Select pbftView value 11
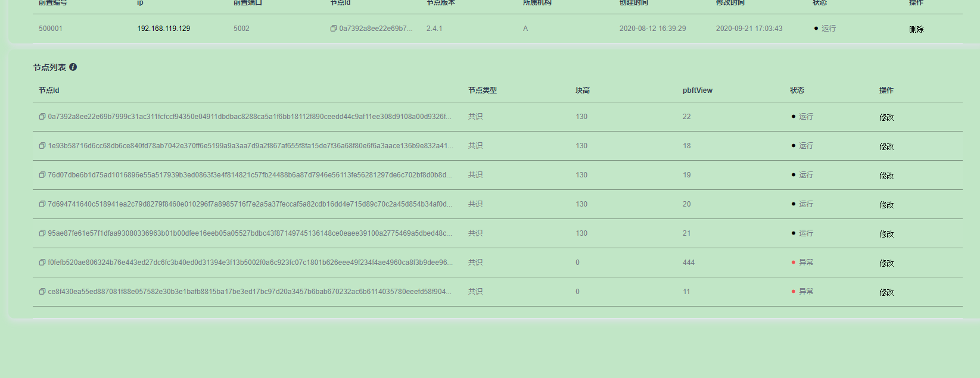The image size is (980, 378). pyautogui.click(x=686, y=292)
